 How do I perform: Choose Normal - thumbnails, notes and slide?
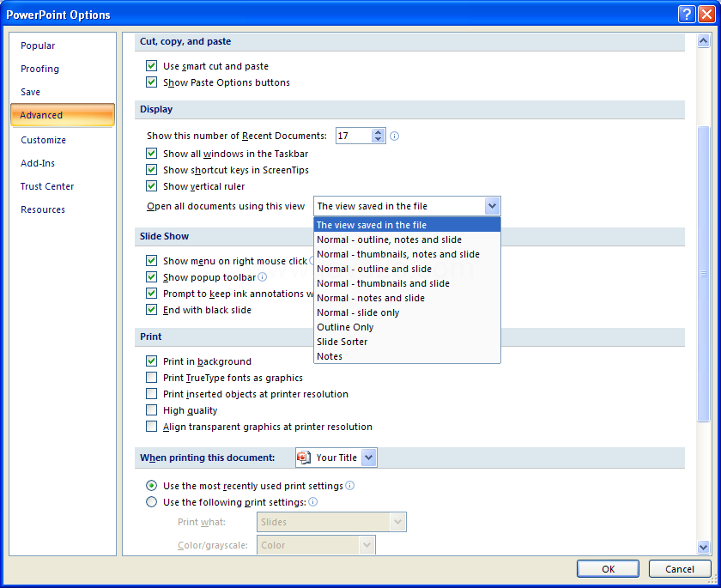pyautogui.click(x=407, y=254)
